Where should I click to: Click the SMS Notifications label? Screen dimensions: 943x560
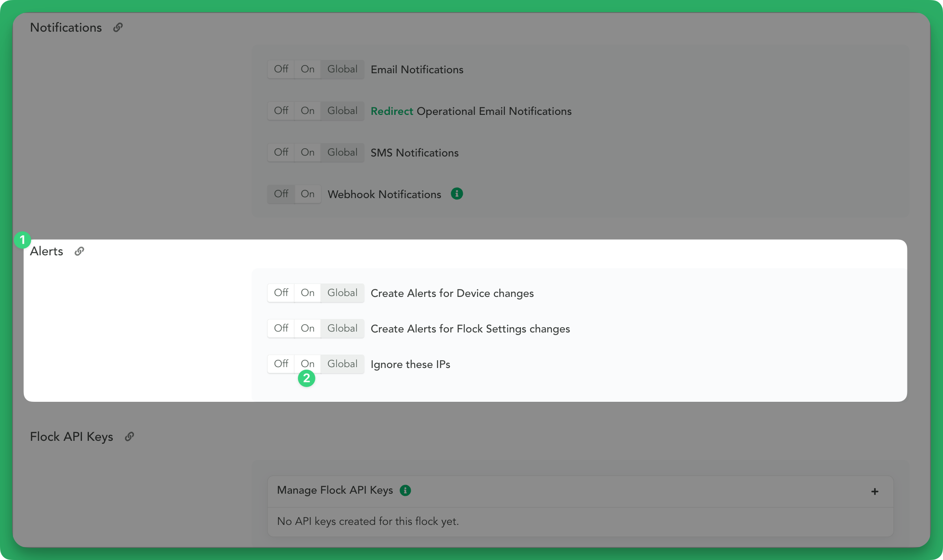(414, 153)
